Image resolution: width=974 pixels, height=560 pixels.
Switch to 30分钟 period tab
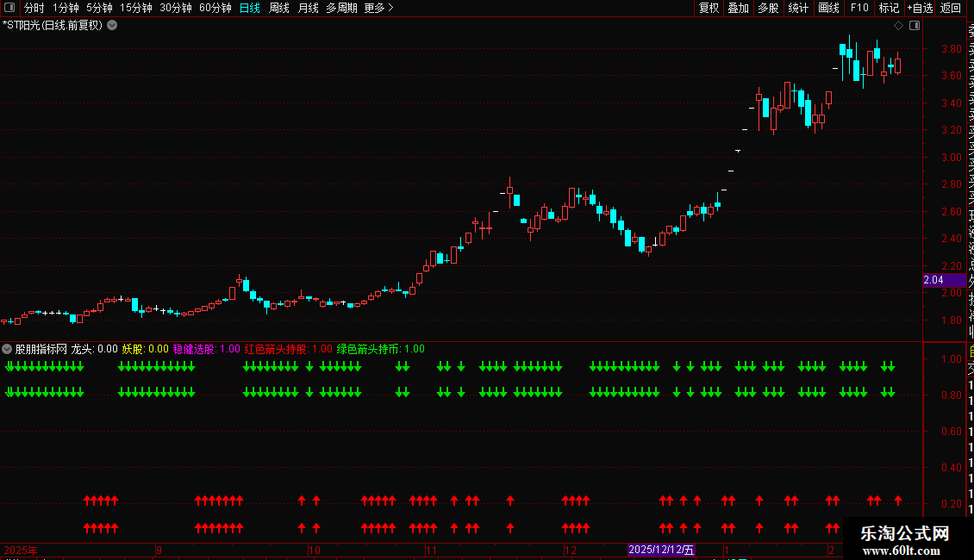(x=175, y=8)
